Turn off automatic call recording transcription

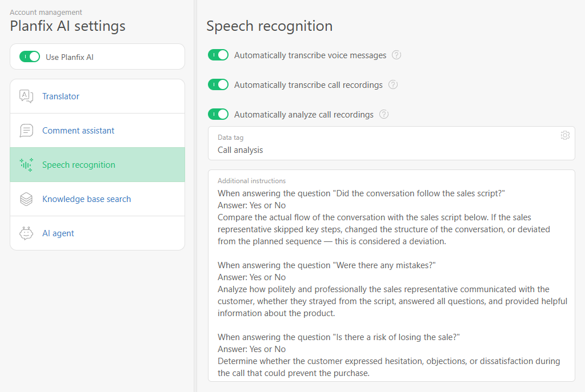pos(218,84)
